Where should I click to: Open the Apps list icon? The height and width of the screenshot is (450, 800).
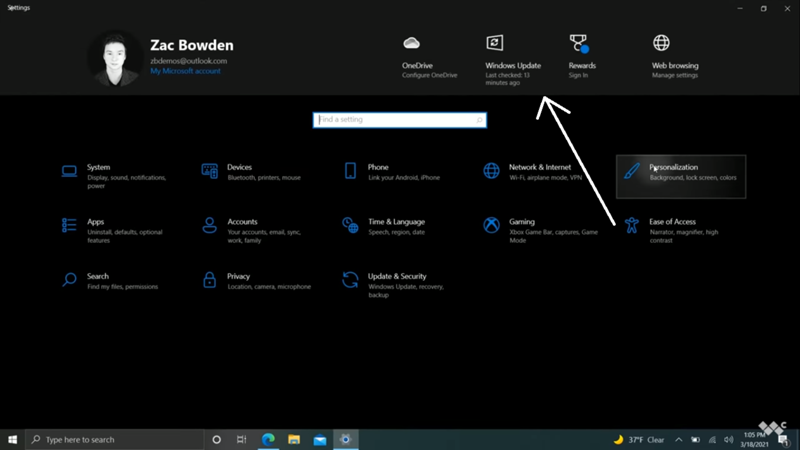[x=69, y=225]
